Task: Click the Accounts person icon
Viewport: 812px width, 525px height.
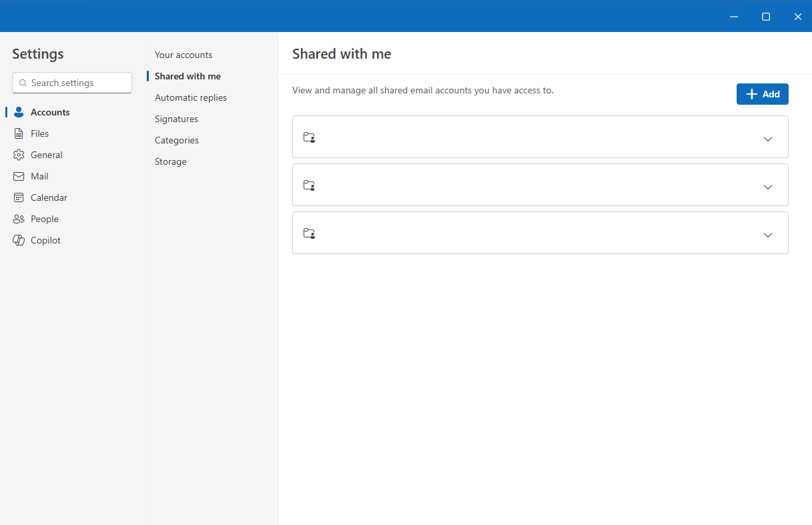Action: (x=19, y=112)
